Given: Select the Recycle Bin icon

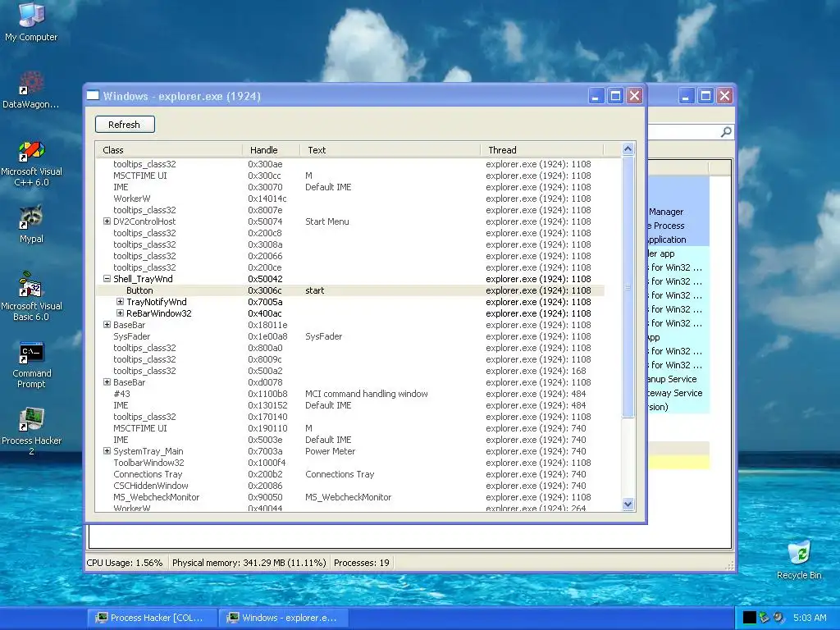Looking at the screenshot, I should [799, 559].
